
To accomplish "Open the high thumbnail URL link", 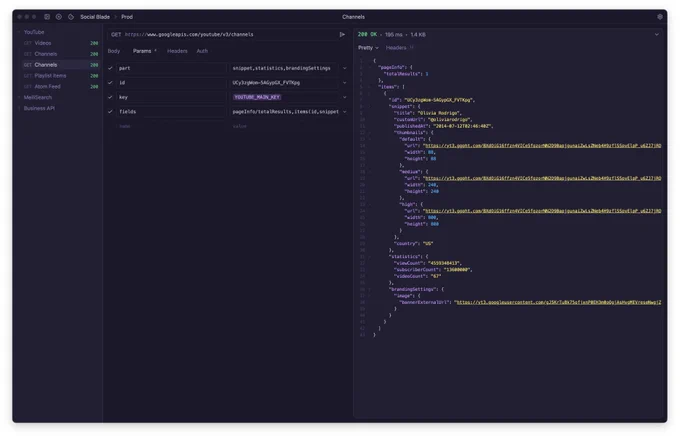I will pos(542,211).
